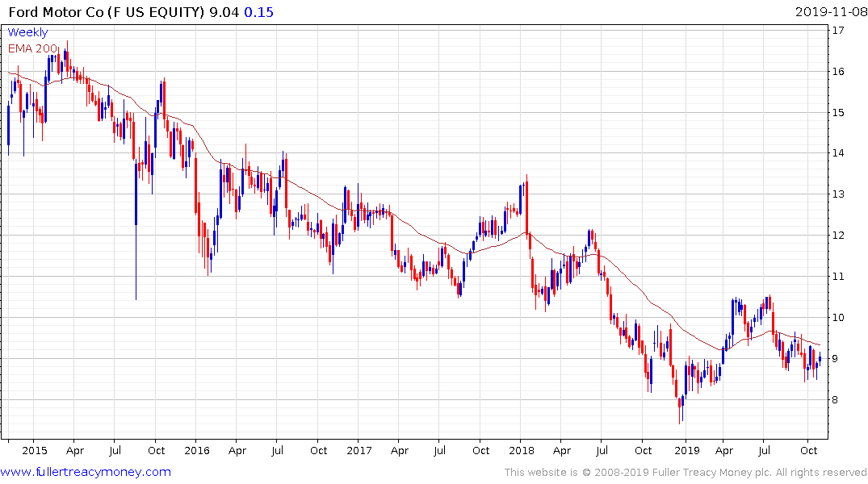Click the copyright notice for Fuller Treacy Money
This screenshot has width=868, height=484.
(x=686, y=473)
